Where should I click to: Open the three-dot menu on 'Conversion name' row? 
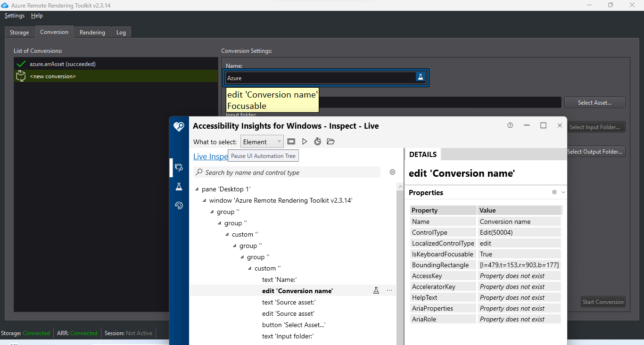(389, 291)
